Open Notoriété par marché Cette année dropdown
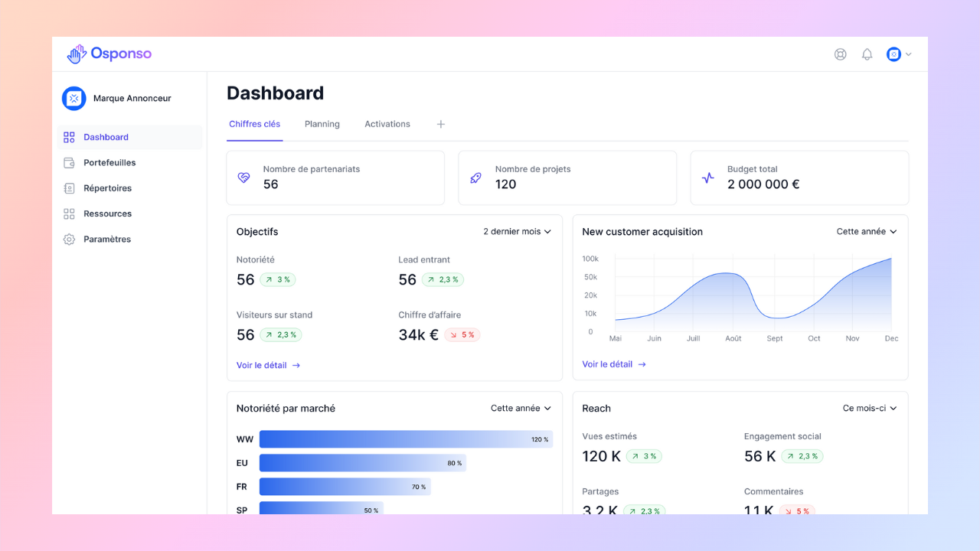Screen dimensions: 980x551 (521, 408)
